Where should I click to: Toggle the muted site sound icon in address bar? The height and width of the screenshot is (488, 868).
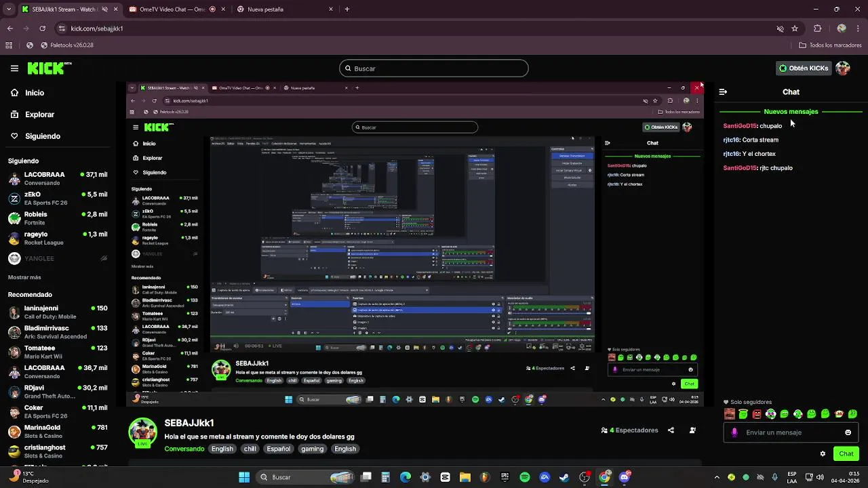(x=780, y=28)
